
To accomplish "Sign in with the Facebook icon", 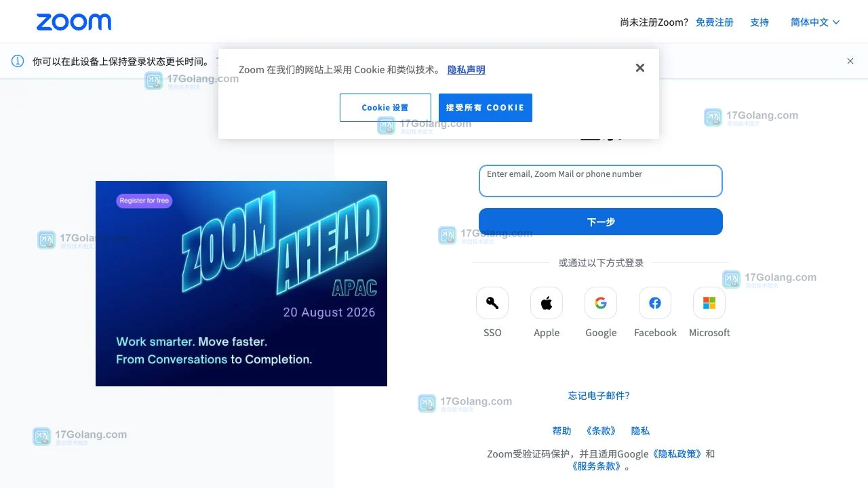I will pyautogui.click(x=655, y=303).
